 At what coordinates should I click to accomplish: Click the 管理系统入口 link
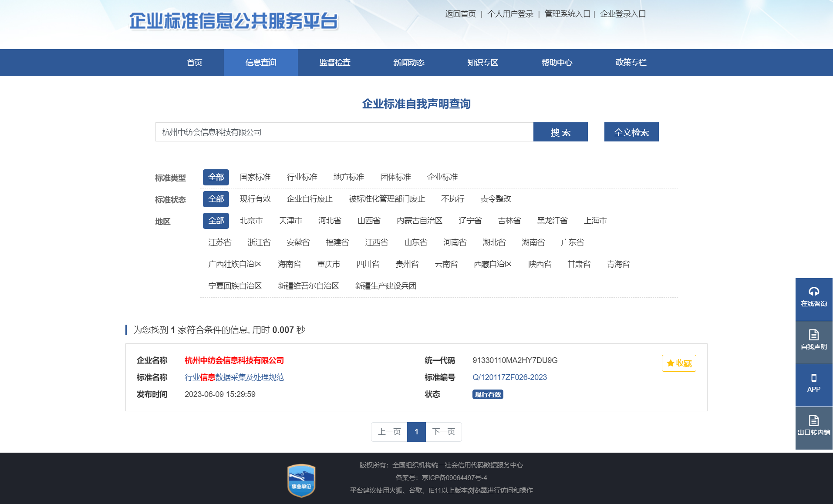point(567,14)
